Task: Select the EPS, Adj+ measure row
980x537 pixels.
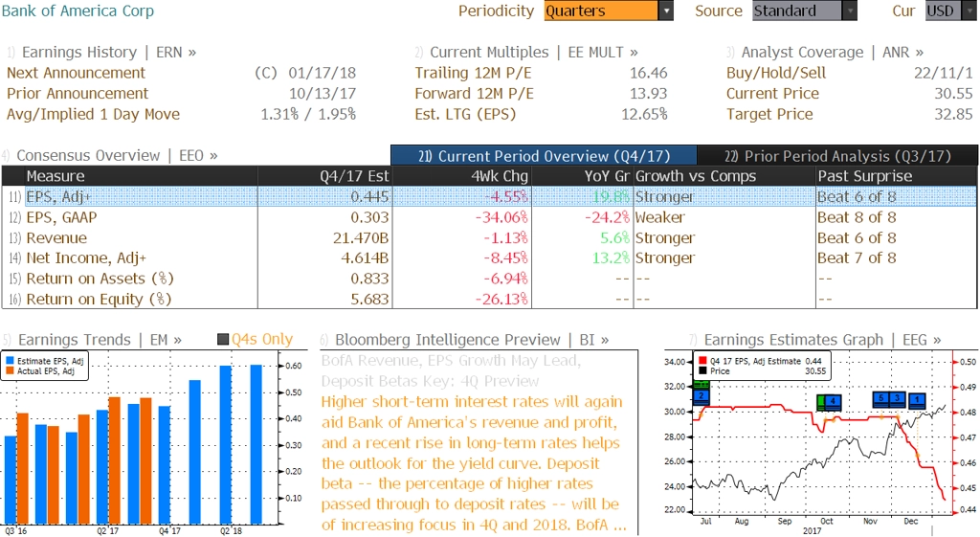Action: pos(489,196)
